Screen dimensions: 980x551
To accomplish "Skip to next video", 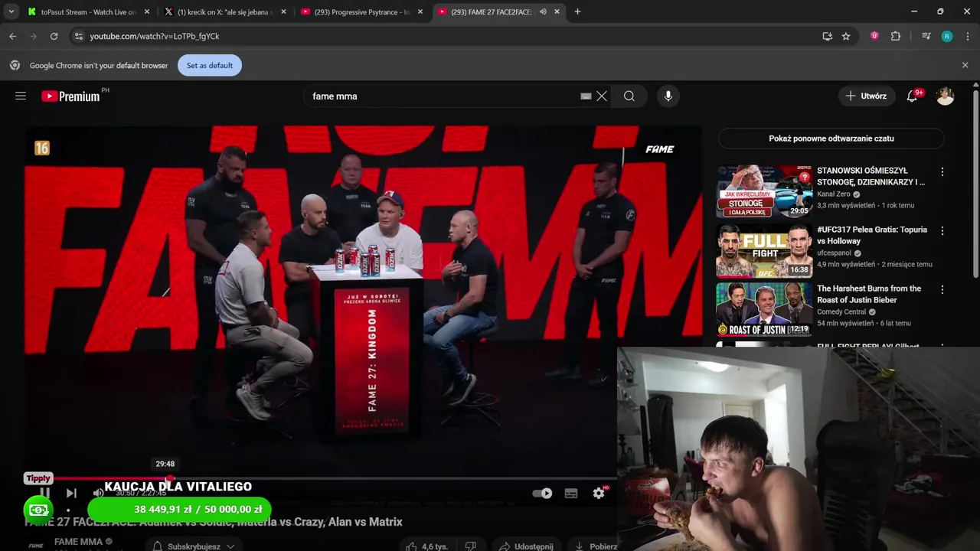I will [71, 494].
